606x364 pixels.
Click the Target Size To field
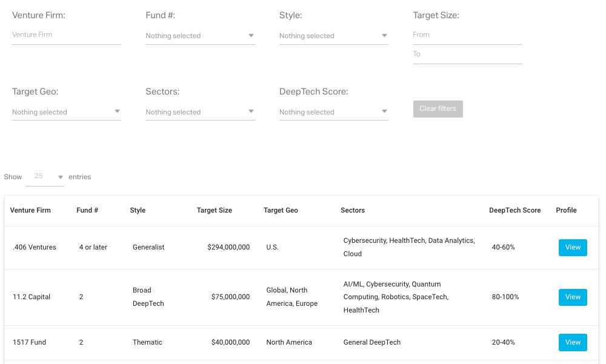point(468,54)
